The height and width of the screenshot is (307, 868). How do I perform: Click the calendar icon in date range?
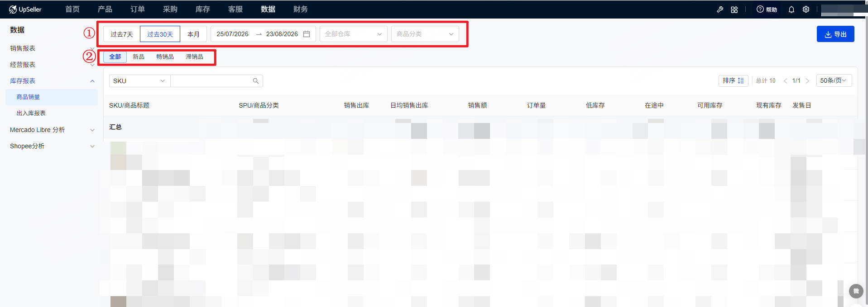[x=307, y=34]
